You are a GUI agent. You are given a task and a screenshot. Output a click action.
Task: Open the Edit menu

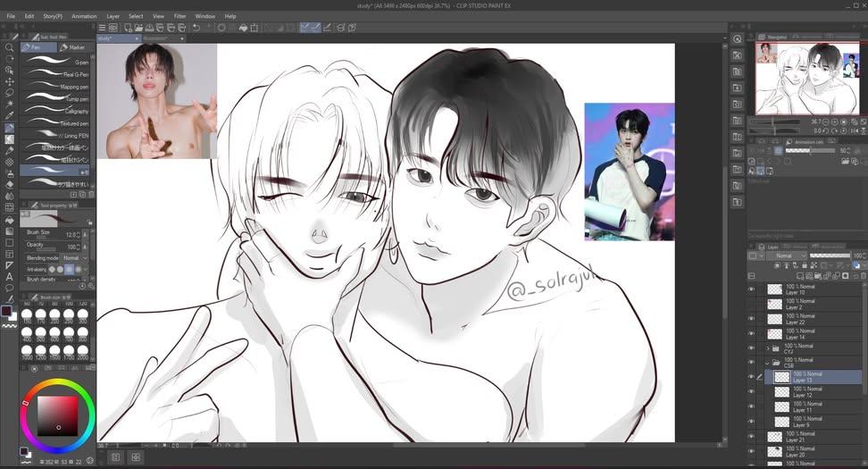coord(29,16)
